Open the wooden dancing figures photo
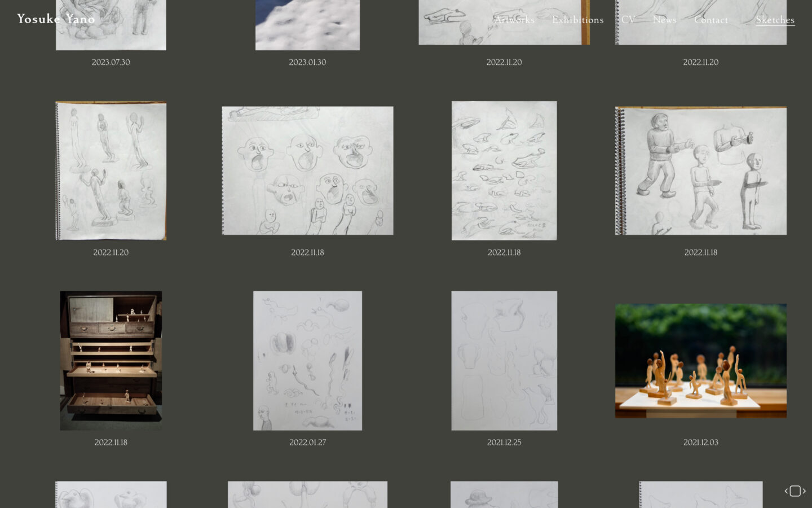The image size is (812, 508). pyautogui.click(x=700, y=361)
